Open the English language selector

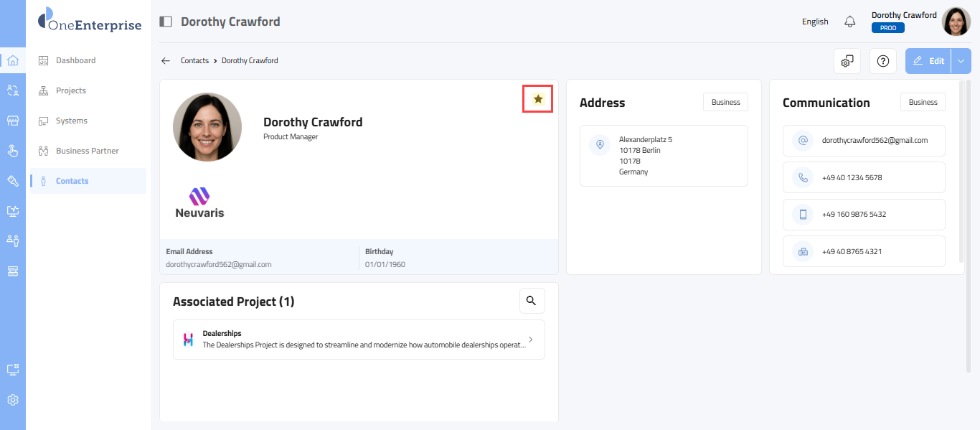pyautogui.click(x=815, y=22)
